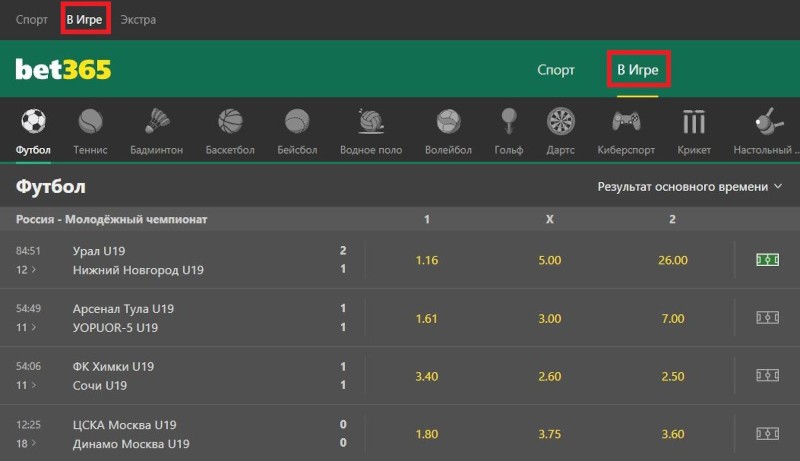
Task: Select the Футбол soccer ball icon
Action: pos(34,122)
